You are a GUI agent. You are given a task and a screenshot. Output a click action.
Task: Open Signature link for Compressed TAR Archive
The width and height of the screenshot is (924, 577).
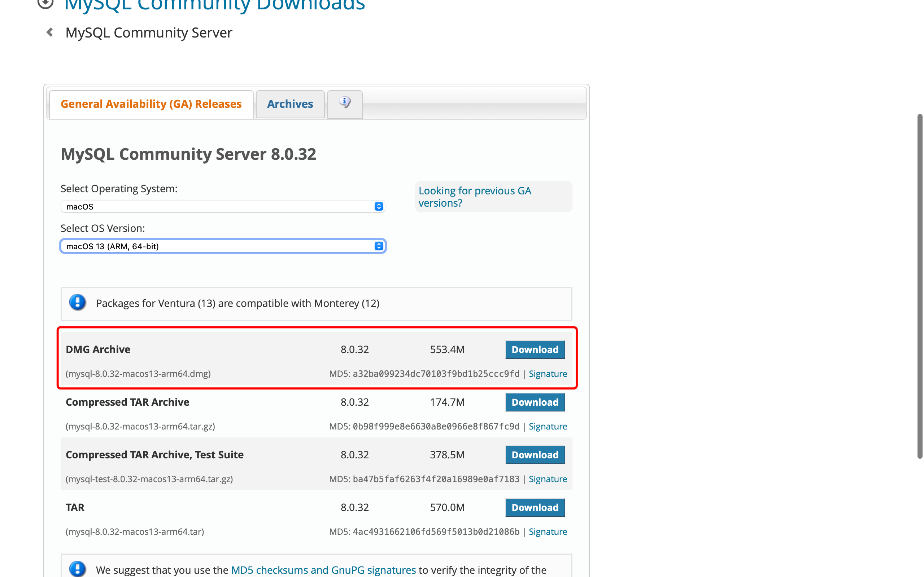(548, 426)
